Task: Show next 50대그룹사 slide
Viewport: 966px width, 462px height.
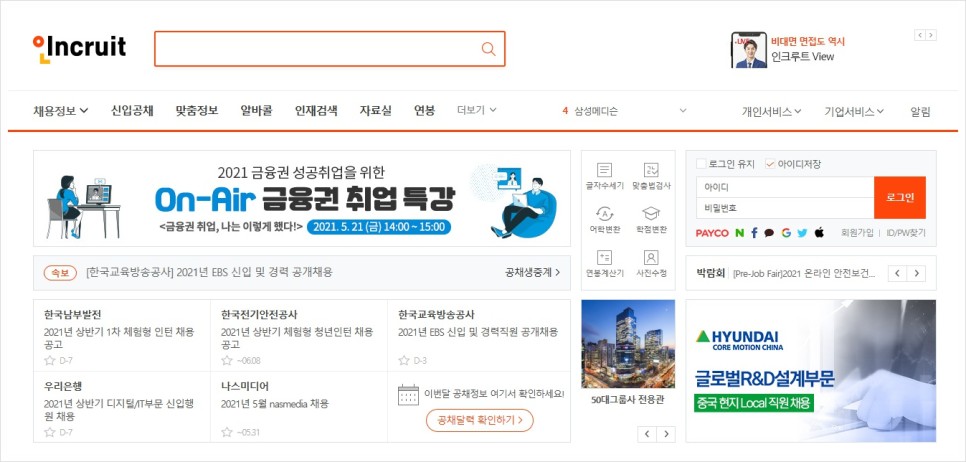Action: [665, 434]
